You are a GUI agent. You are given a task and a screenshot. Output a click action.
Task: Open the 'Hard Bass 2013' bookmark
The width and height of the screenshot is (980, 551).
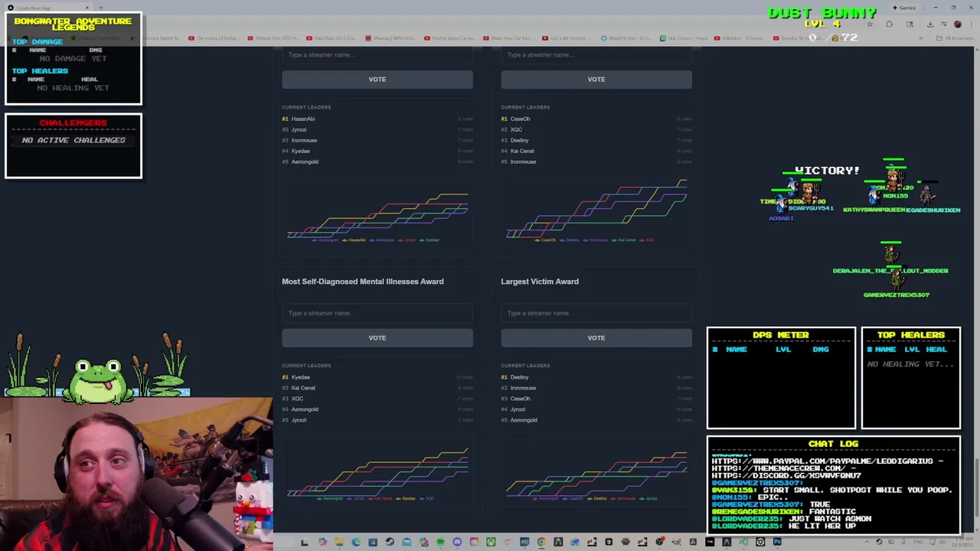332,37
